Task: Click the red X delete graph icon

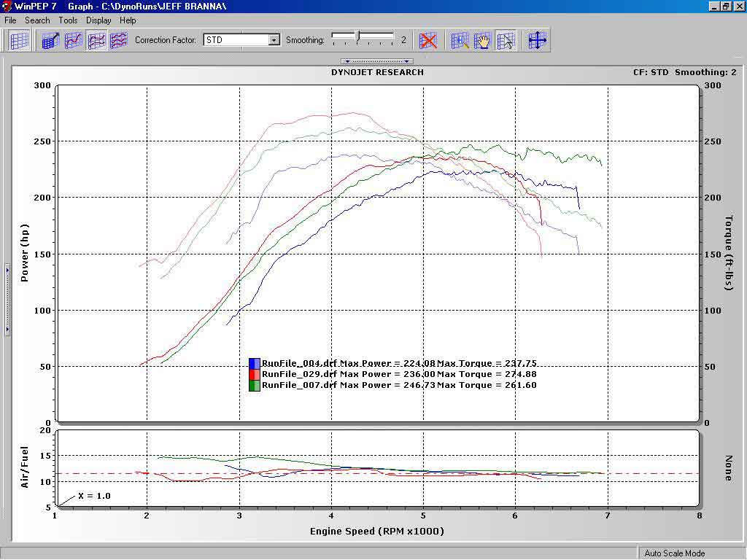Action: [427, 41]
